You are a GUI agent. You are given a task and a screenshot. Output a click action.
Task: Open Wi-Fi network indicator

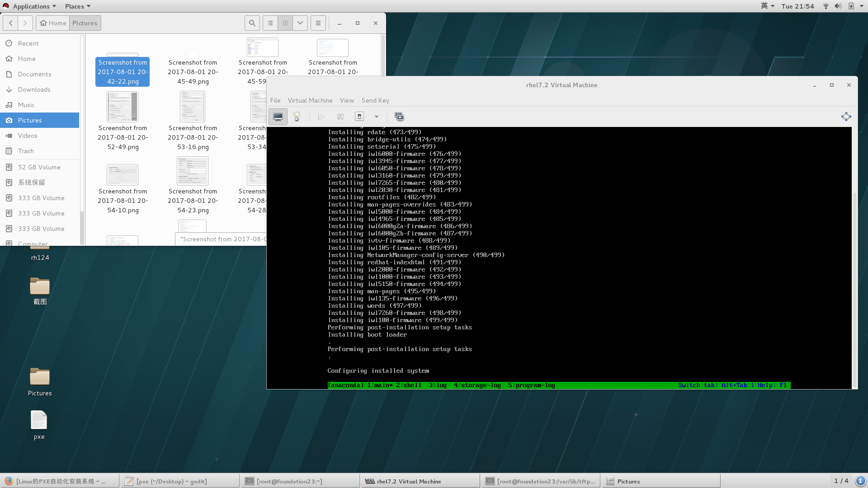[x=826, y=6]
